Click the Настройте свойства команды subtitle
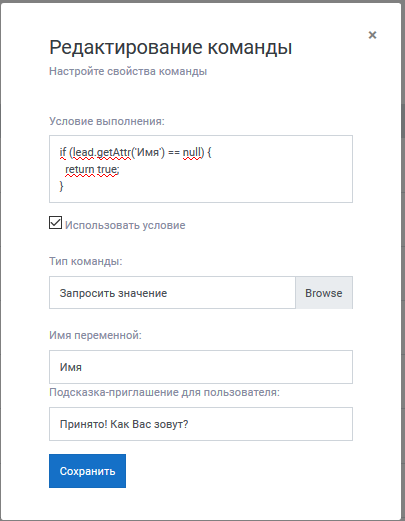Viewport: 405px width, 521px height. pos(128,71)
